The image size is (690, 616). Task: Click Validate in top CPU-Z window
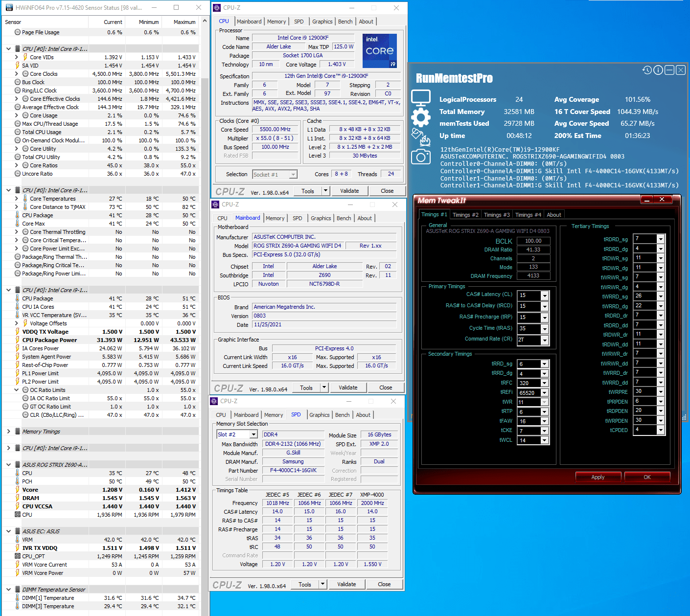pyautogui.click(x=349, y=191)
